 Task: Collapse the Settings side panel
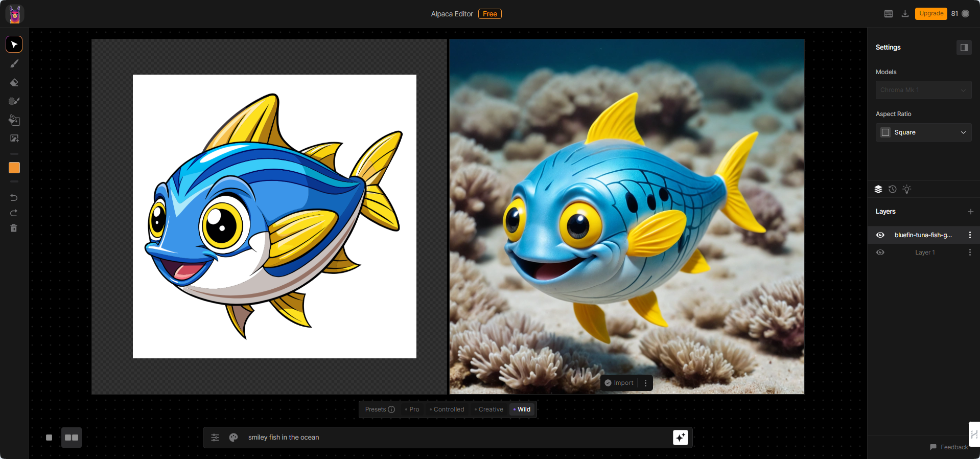pyautogui.click(x=964, y=48)
